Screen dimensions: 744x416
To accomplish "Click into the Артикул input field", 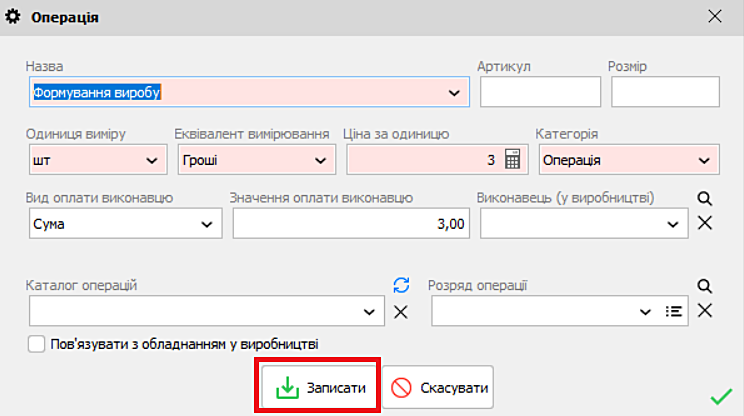I will pyautogui.click(x=540, y=92).
